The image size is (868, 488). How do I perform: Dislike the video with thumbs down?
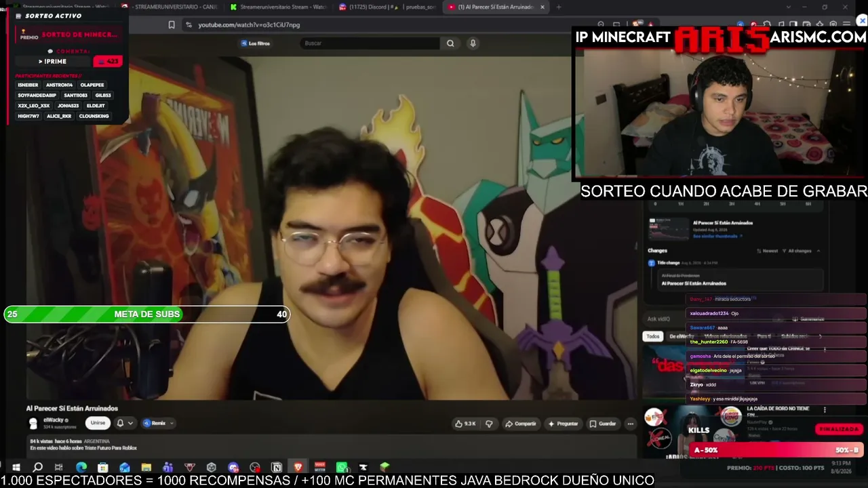click(489, 424)
